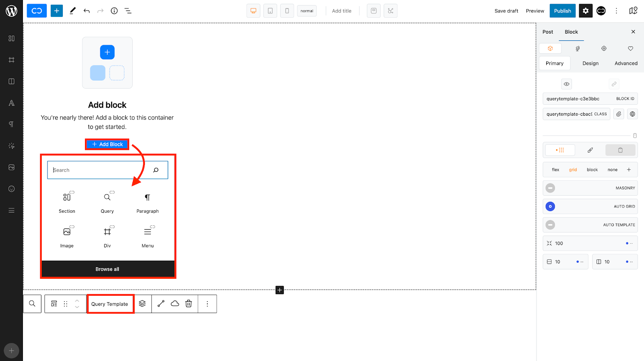Toggle the settings gear sidebar
Screen dimensions: 644x361
(x=586, y=11)
